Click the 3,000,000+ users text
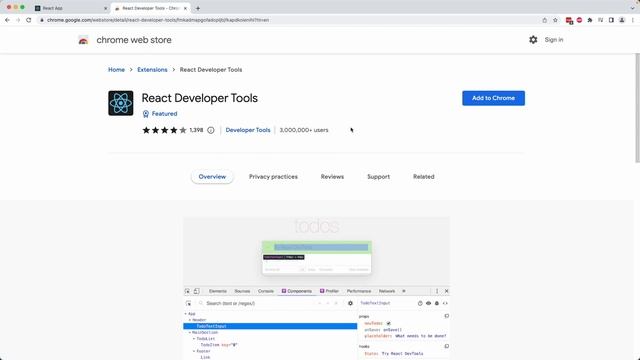640x360 pixels. [304, 130]
